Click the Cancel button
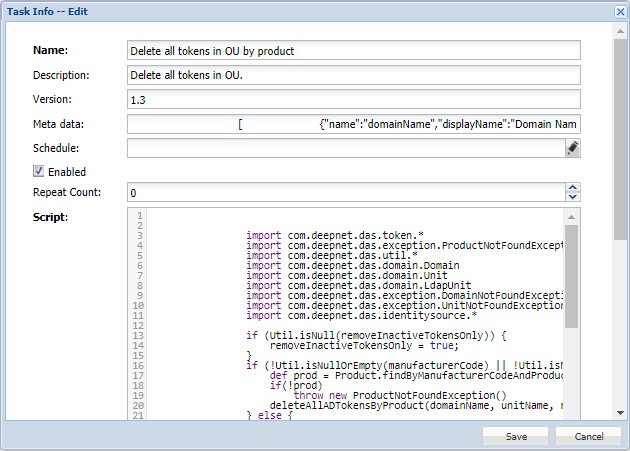 point(589,436)
